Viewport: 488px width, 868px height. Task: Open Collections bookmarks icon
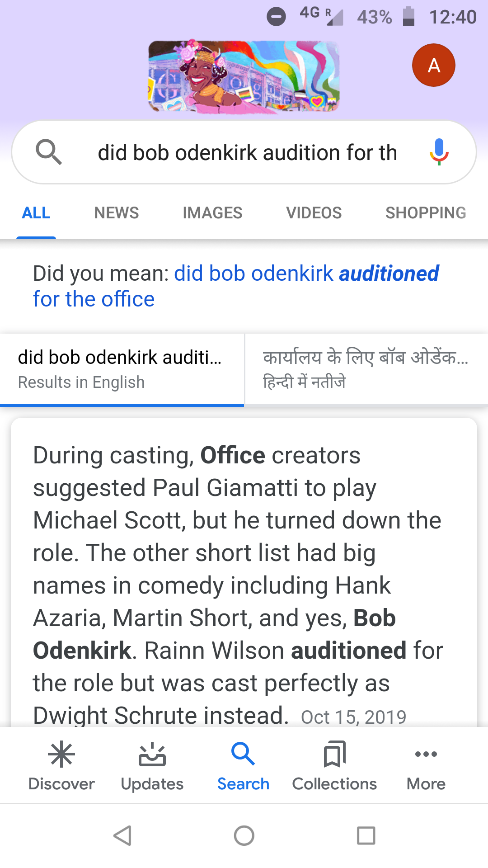pos(334,754)
